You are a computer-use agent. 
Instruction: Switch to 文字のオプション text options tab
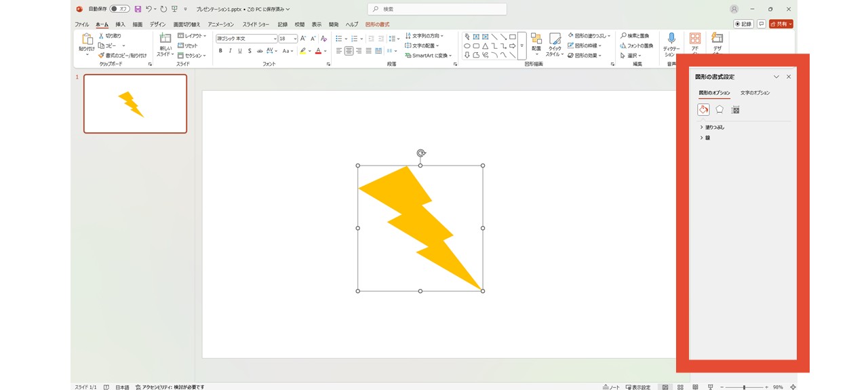pos(755,93)
